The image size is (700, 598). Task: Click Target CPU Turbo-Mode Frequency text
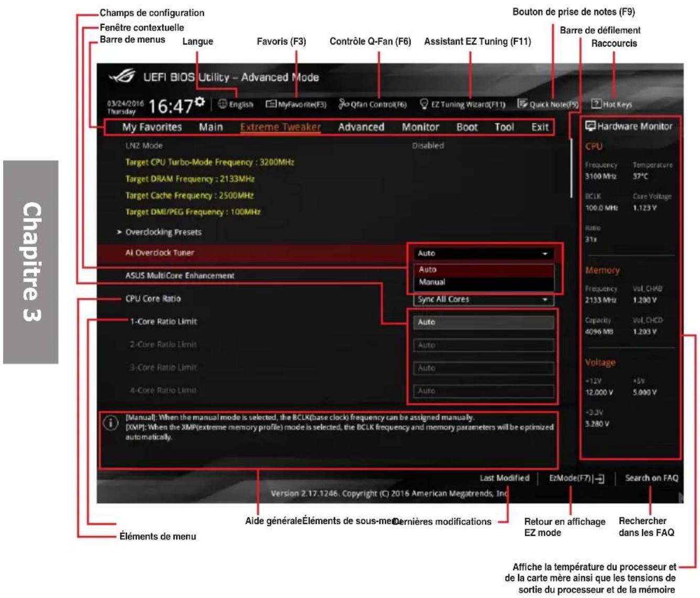209,162
